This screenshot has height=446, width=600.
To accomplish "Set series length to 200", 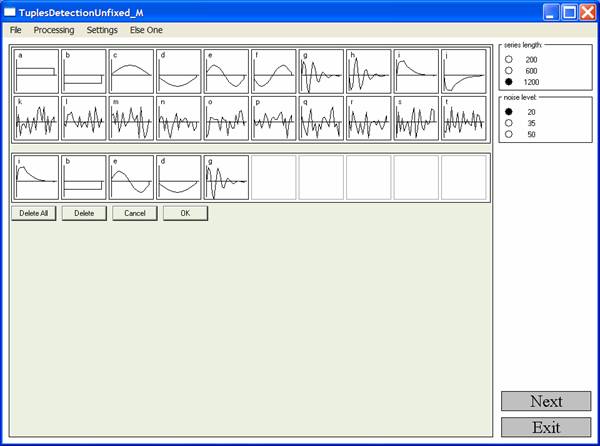I will [509, 60].
